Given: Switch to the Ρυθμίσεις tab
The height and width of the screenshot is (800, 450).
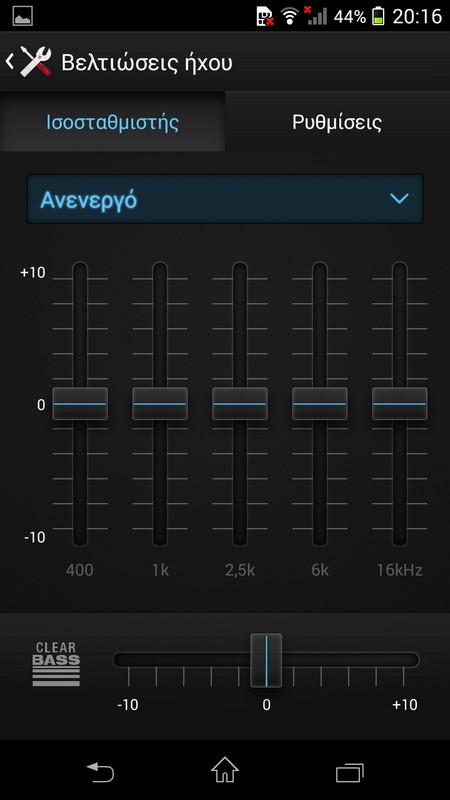Looking at the screenshot, I should coord(337,122).
